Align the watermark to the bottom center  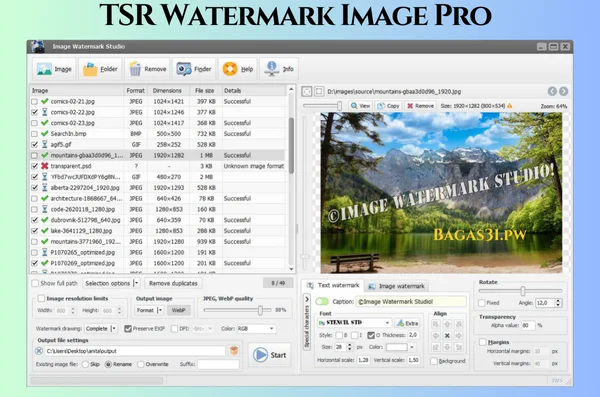[447, 347]
